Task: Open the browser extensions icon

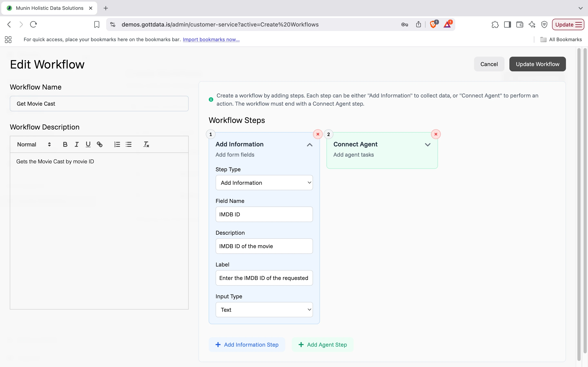Action: click(x=495, y=24)
